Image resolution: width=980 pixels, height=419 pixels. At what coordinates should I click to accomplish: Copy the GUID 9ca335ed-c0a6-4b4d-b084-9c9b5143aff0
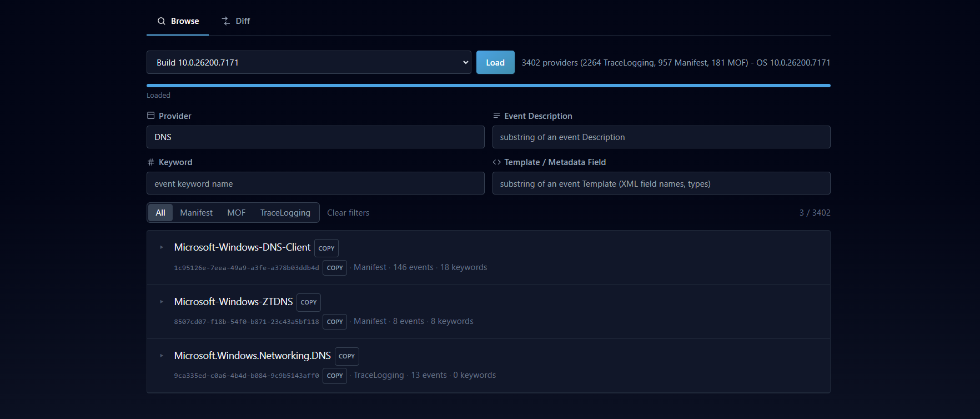pyautogui.click(x=335, y=376)
